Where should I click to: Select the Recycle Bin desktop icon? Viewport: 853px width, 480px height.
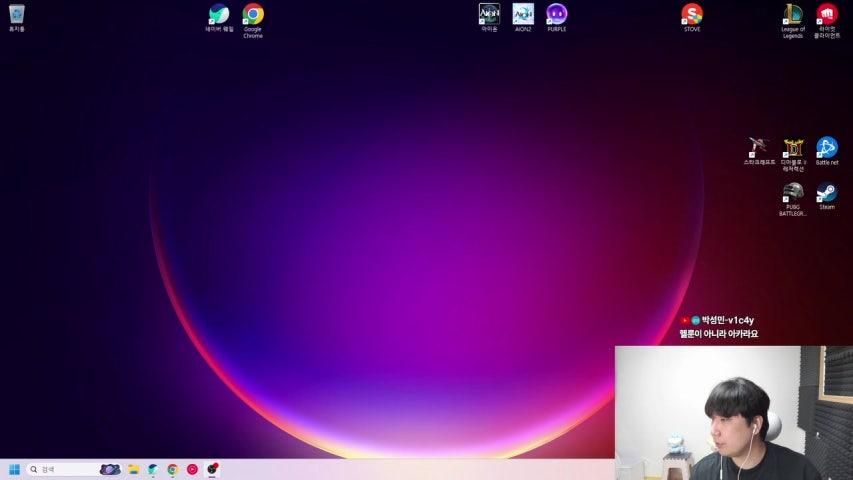(x=17, y=14)
